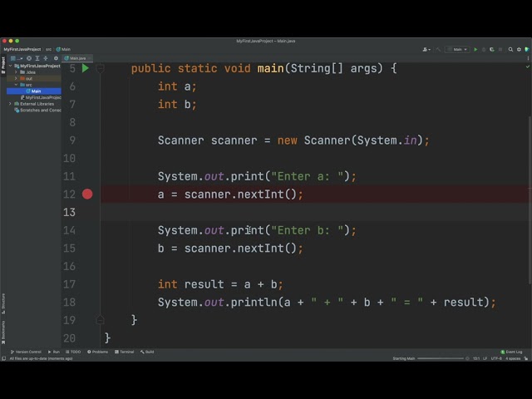The image size is (532, 399).
Task: Click the editor vertical scrollbar
Action: pyautogui.click(x=530, y=200)
